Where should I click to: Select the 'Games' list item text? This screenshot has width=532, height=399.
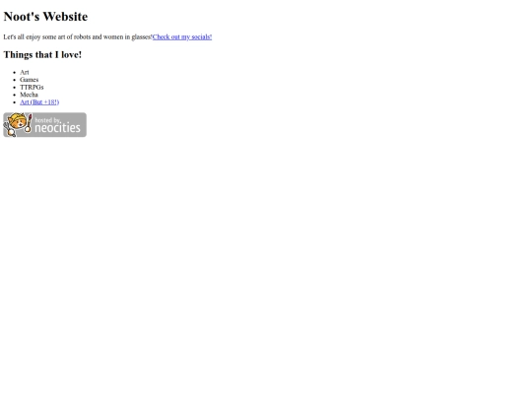point(30,80)
